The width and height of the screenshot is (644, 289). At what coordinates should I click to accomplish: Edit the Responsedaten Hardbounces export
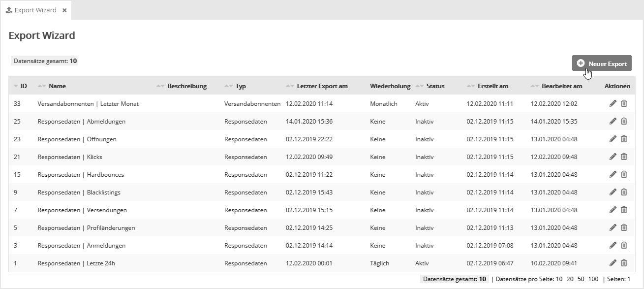pos(613,175)
